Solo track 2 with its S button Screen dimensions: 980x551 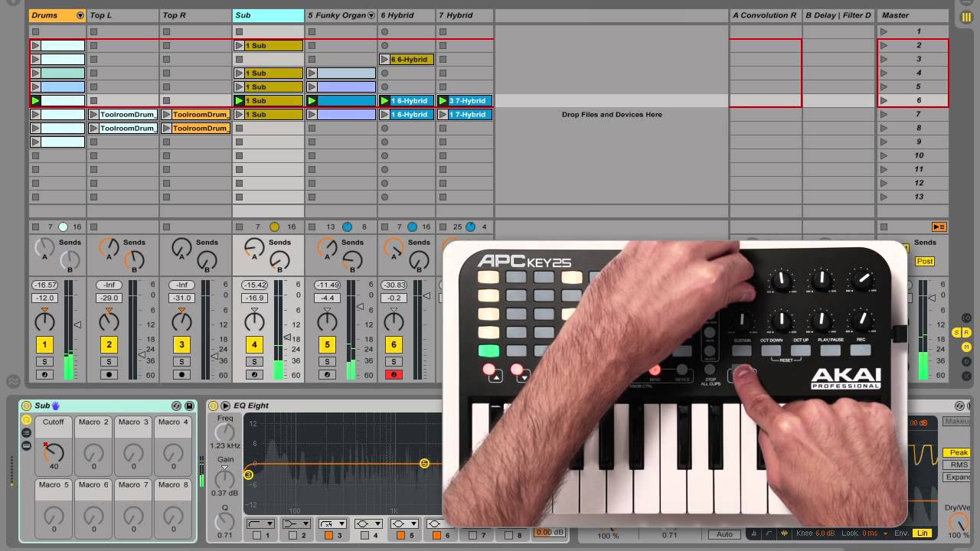point(109,361)
